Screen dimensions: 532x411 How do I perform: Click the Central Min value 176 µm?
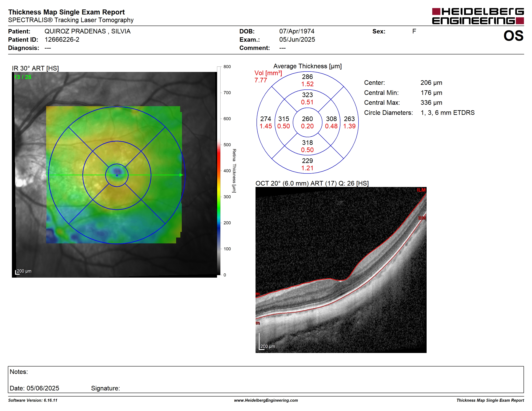click(x=431, y=93)
